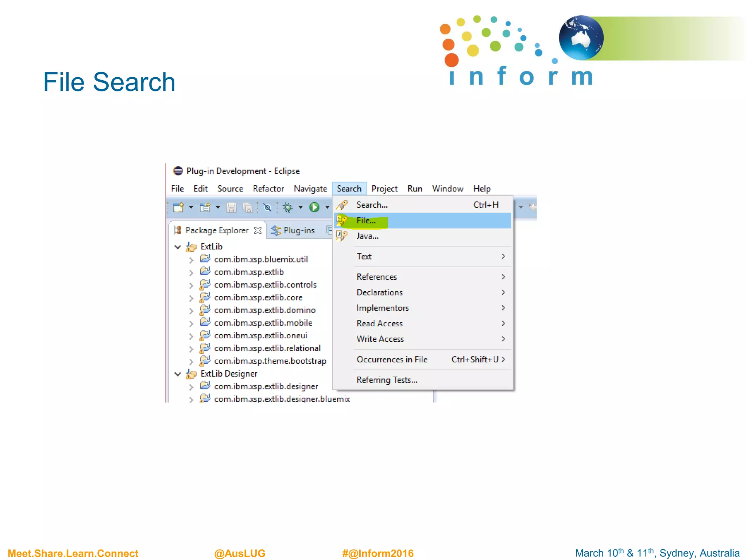Click the Package Explorer tab icon

tap(178, 230)
